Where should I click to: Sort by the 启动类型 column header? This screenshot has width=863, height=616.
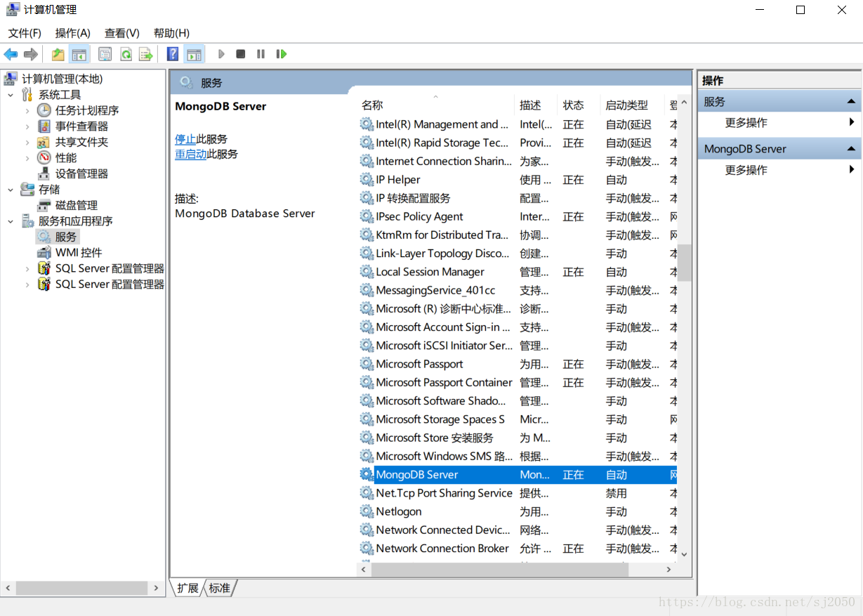point(633,105)
